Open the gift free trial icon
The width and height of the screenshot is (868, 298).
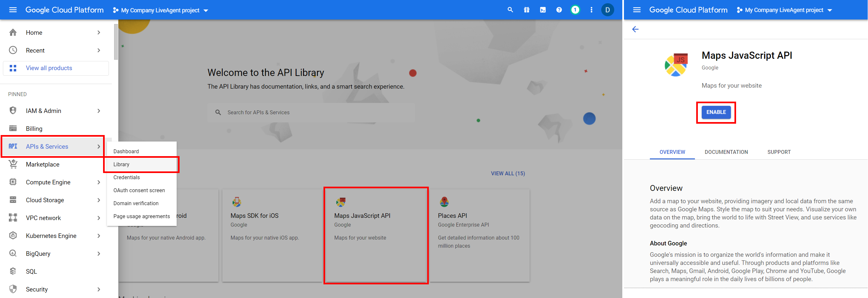pyautogui.click(x=526, y=10)
